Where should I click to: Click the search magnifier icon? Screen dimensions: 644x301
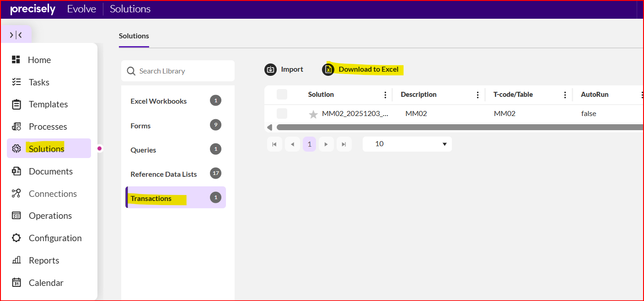point(131,71)
